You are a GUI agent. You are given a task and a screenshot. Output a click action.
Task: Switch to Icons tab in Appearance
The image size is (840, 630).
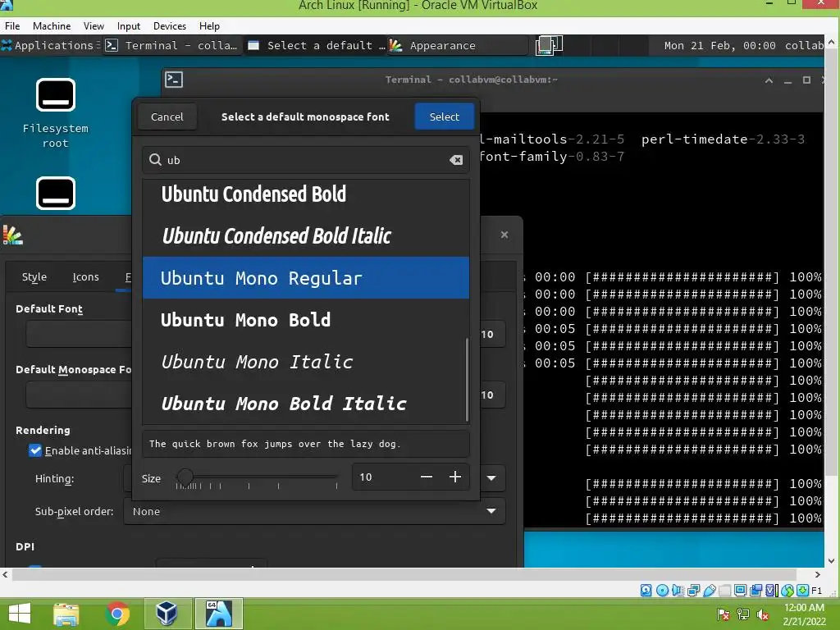(x=85, y=276)
